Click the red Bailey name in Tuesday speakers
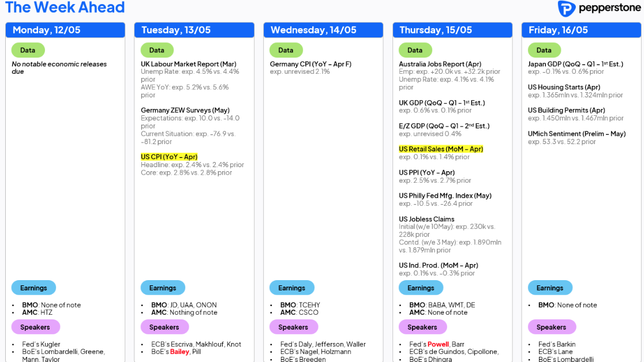This screenshot has height=362, width=644. [x=179, y=352]
